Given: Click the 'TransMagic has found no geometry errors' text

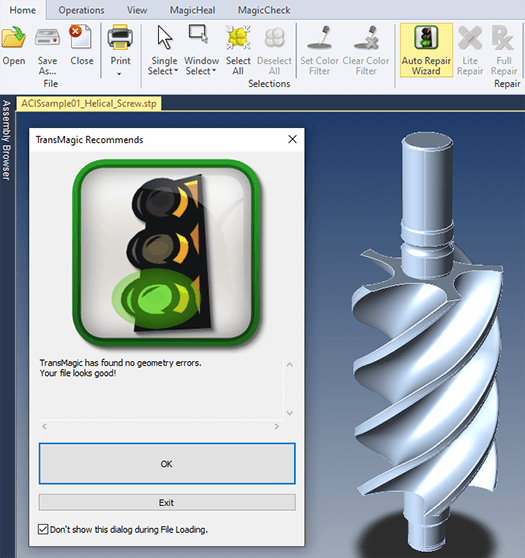Looking at the screenshot, I should click(x=120, y=363).
